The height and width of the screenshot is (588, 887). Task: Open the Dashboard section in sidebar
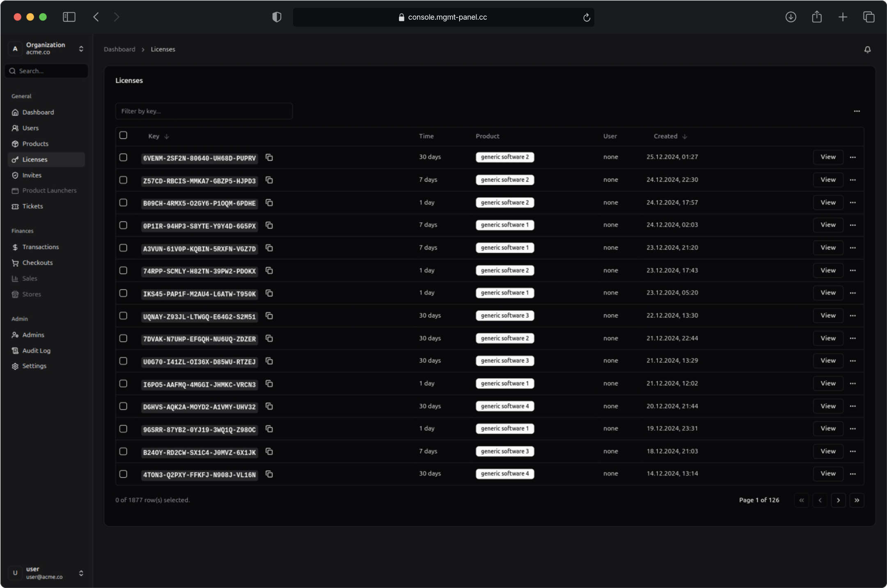tap(38, 112)
